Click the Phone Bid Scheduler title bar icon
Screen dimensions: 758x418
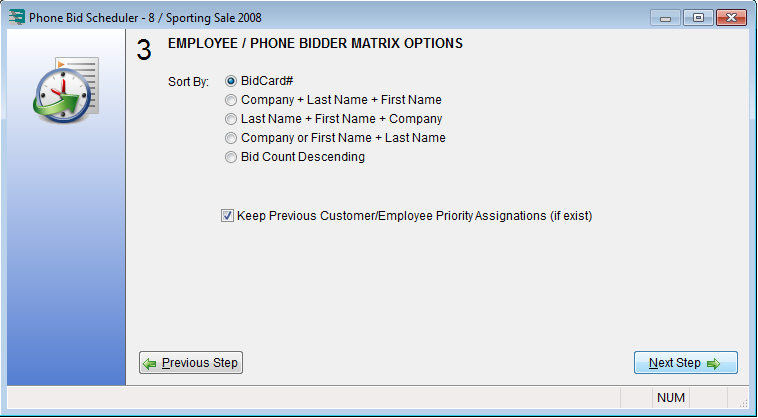pos(16,17)
